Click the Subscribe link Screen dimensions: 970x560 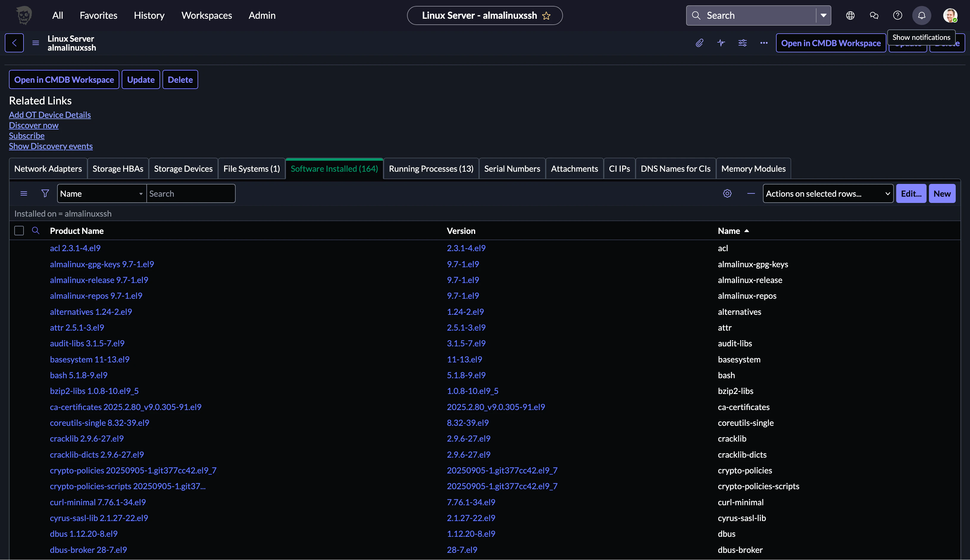click(27, 135)
